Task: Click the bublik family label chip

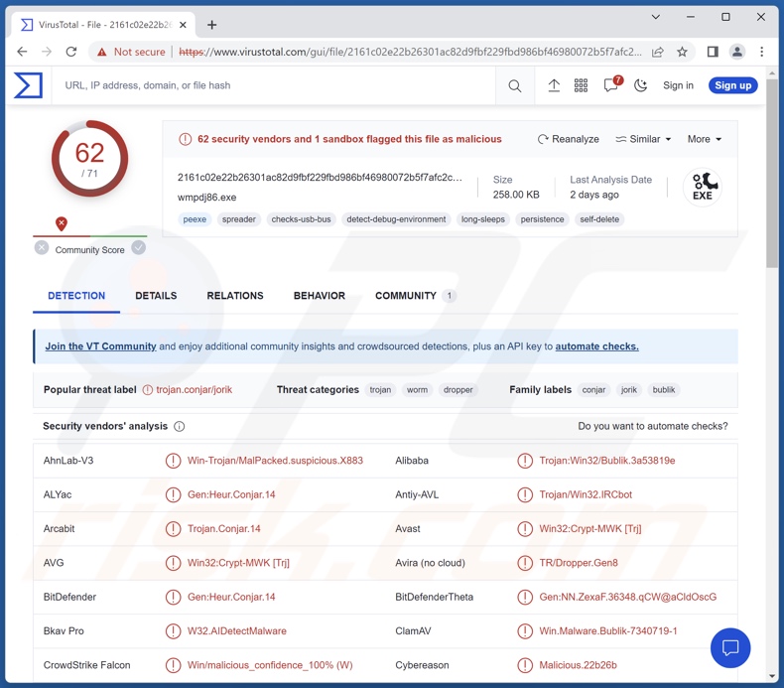Action: (x=664, y=390)
